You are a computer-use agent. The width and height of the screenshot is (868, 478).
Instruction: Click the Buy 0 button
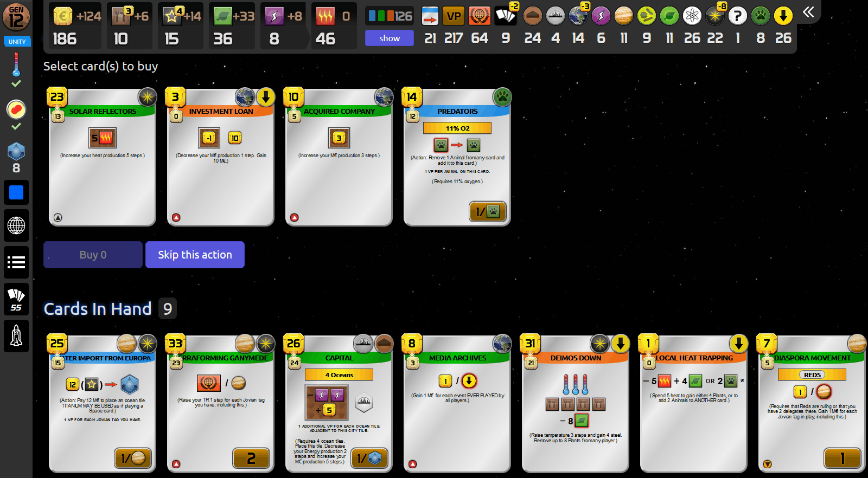pyautogui.click(x=93, y=255)
